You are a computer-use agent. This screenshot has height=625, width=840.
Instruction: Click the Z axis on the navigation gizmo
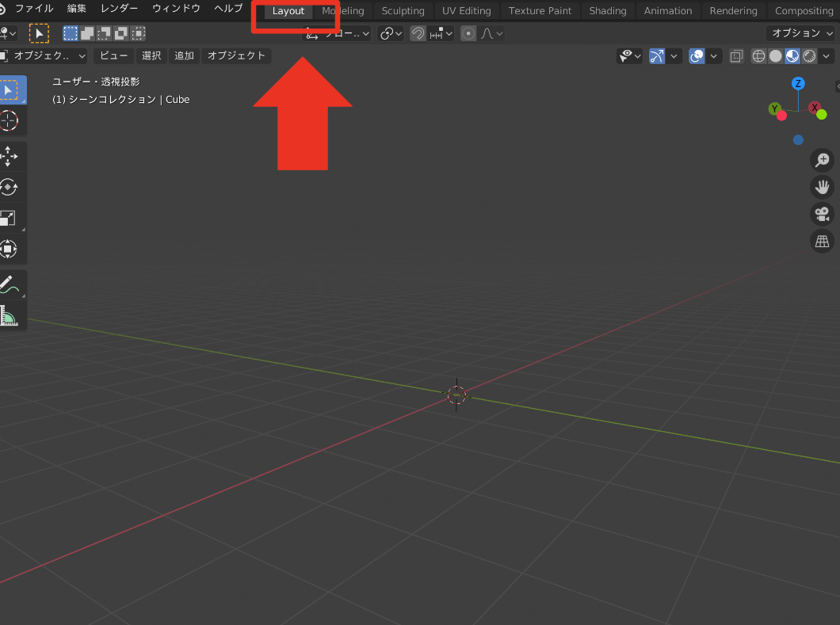pos(798,83)
